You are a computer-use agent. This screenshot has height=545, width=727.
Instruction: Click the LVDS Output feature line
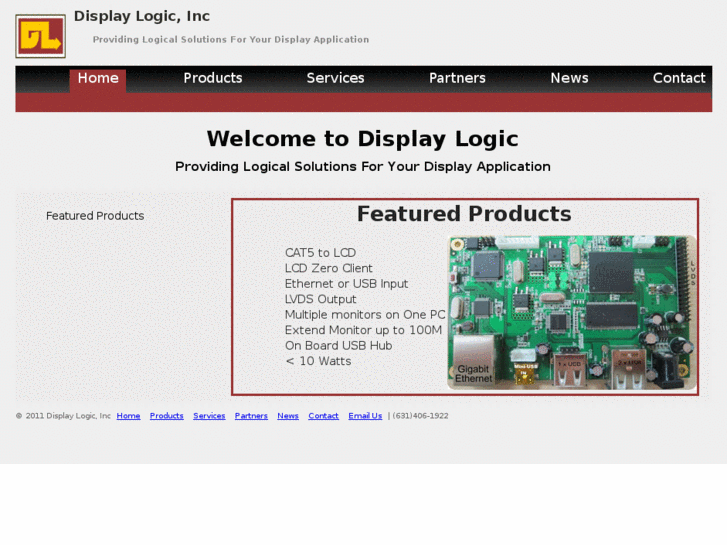click(320, 299)
